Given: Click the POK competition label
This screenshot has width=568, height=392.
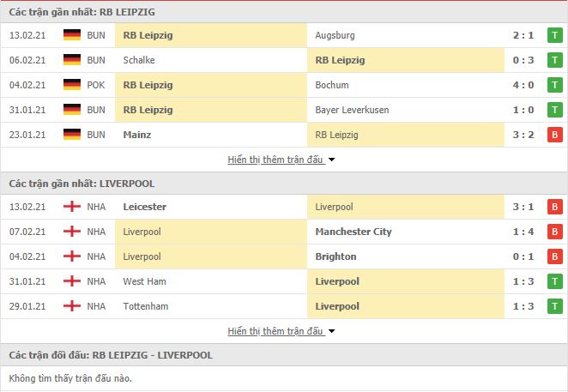Looking at the screenshot, I should [96, 85].
